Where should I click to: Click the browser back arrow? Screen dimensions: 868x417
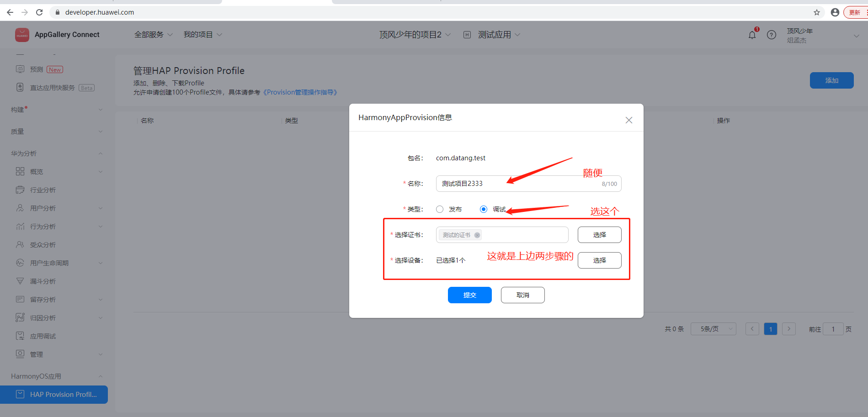pos(10,12)
